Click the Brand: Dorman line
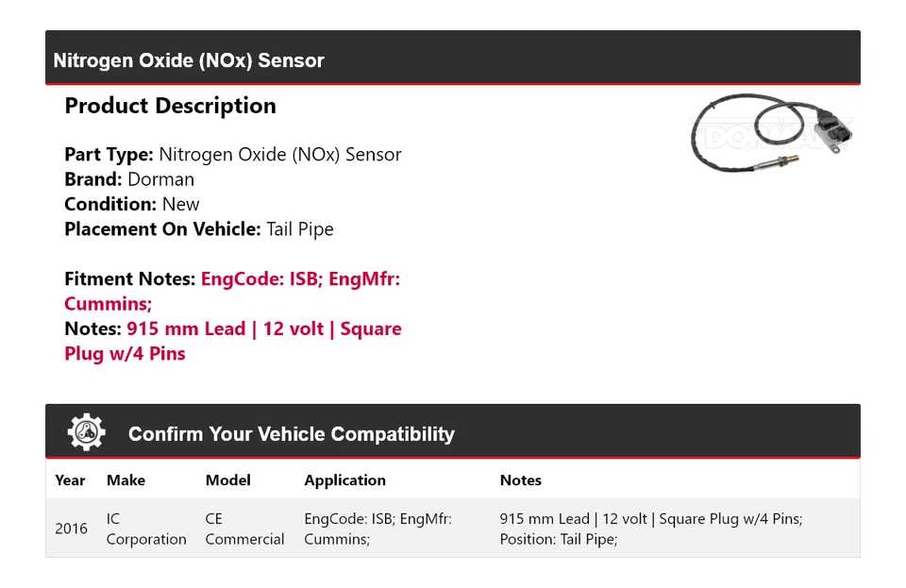 (x=129, y=179)
